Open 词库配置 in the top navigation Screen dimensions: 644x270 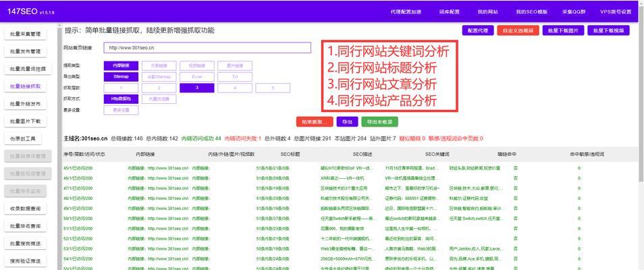[449, 11]
